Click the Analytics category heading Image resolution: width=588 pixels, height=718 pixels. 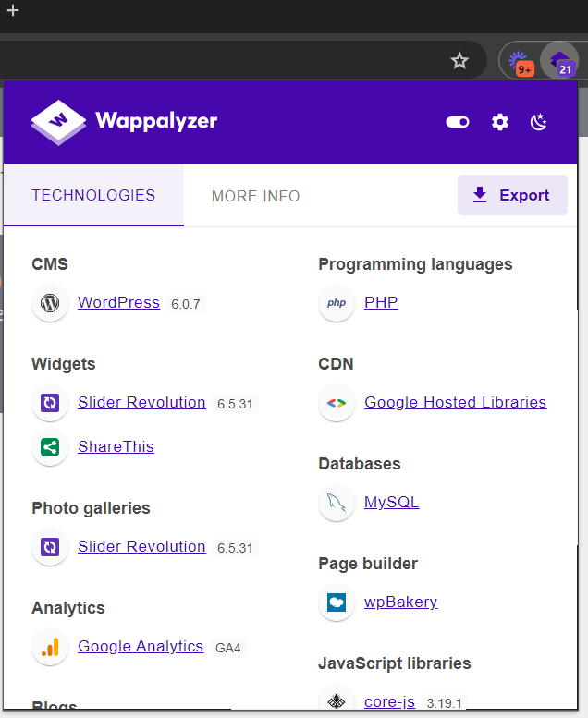[68, 608]
